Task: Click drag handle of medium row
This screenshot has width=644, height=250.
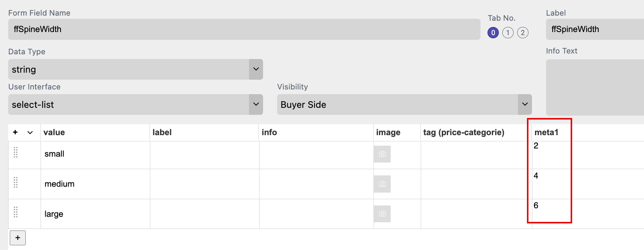Action: (x=16, y=182)
